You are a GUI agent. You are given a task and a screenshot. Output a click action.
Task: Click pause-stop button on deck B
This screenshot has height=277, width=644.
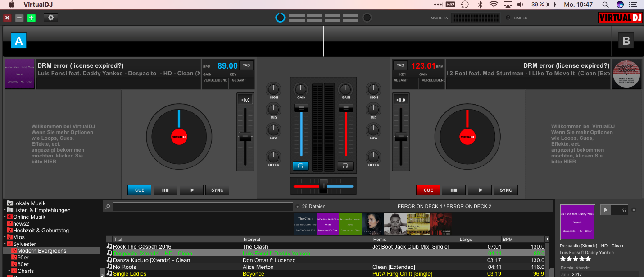pyautogui.click(x=454, y=190)
